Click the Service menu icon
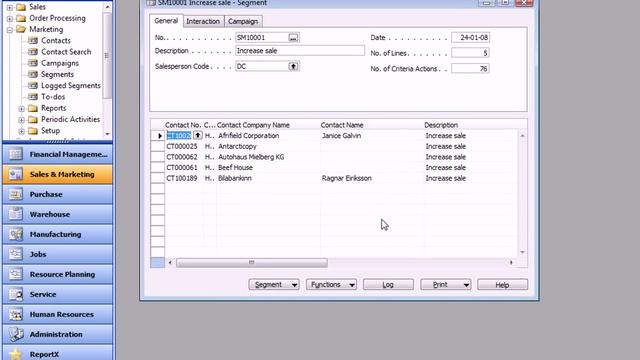This screenshot has width=640, height=360. point(16,294)
